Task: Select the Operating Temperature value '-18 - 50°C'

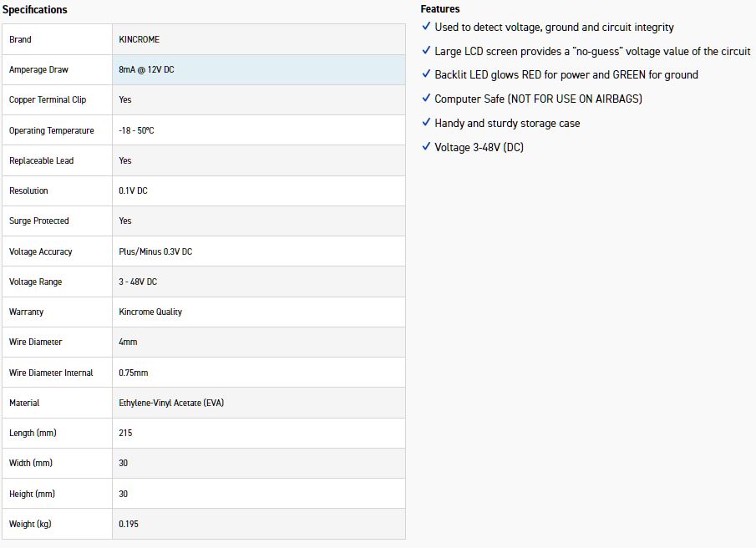Action: point(140,130)
